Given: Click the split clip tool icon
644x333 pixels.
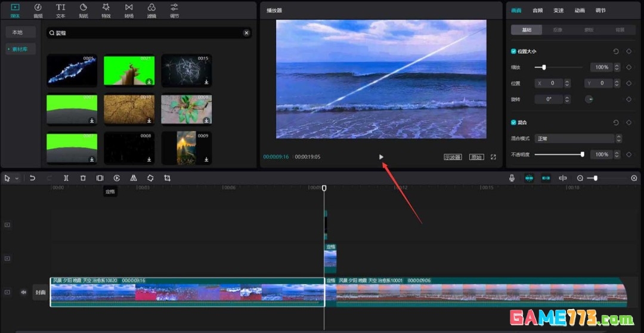Looking at the screenshot, I should [66, 178].
